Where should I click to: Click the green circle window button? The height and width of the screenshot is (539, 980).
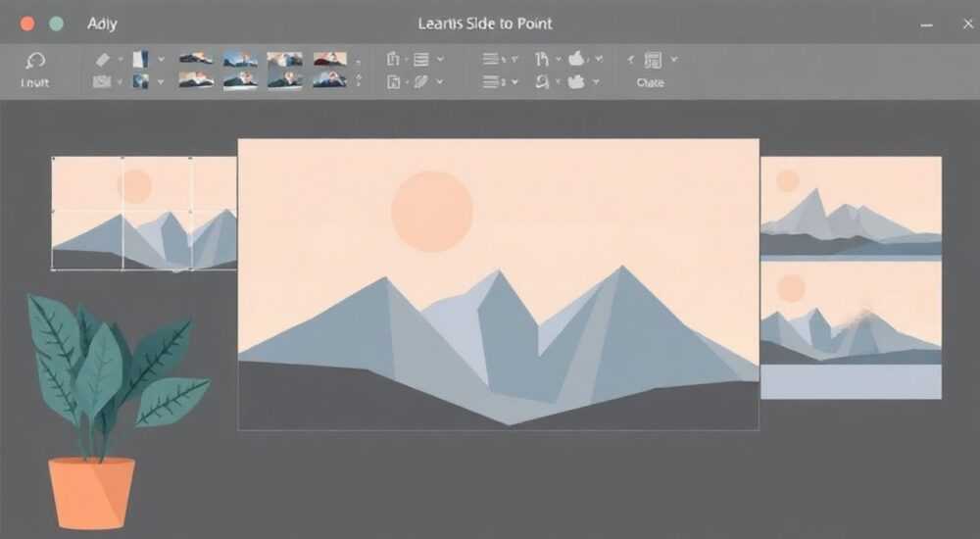56,24
